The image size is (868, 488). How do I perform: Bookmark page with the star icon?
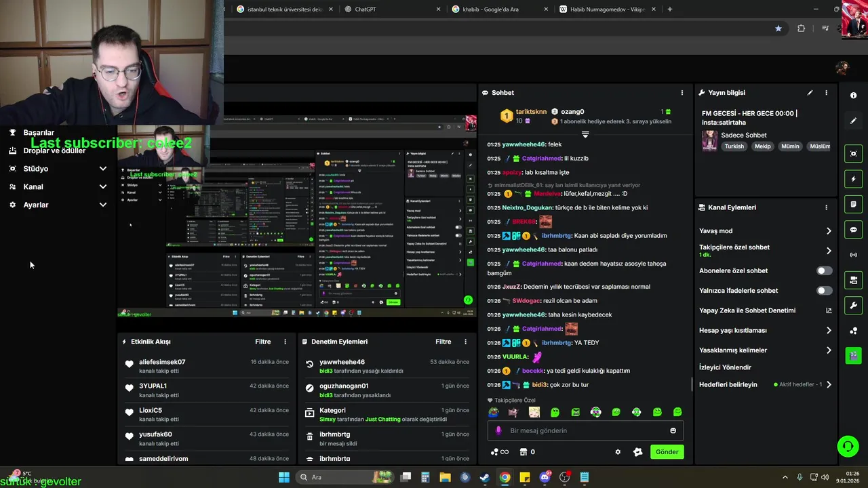click(778, 28)
